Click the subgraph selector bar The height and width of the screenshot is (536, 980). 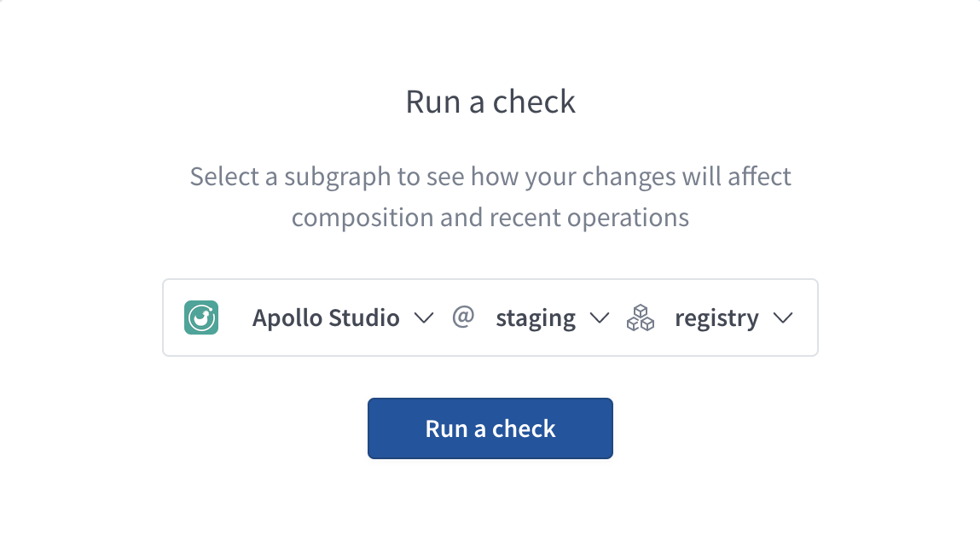pyautogui.click(x=490, y=317)
